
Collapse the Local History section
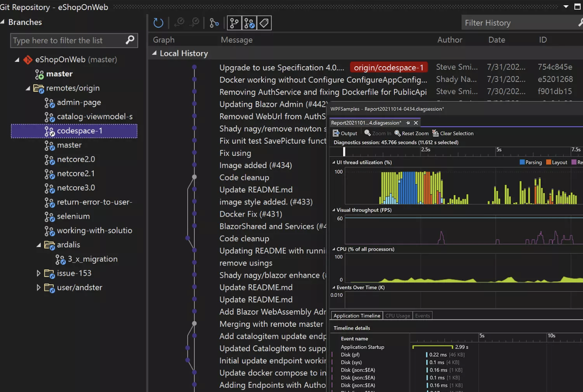pos(155,53)
